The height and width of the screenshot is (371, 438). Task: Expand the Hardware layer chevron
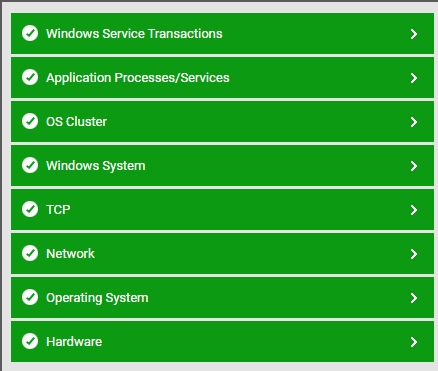[x=414, y=342]
